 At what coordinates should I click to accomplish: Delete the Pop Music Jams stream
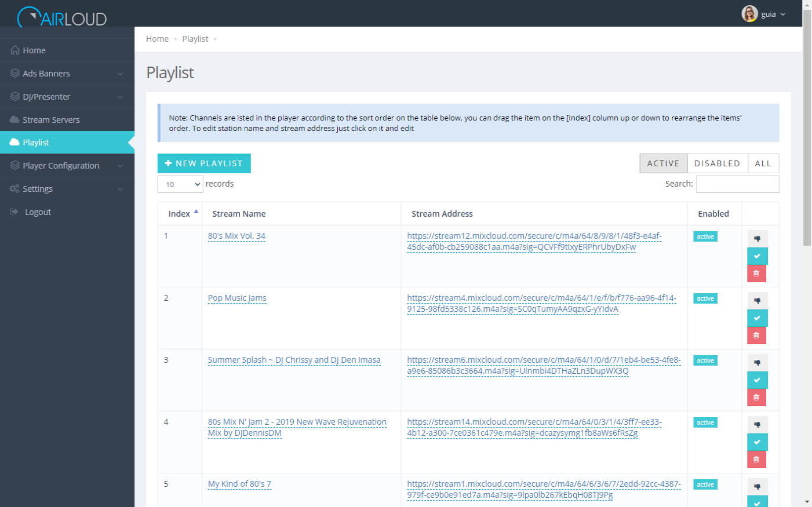click(x=756, y=335)
